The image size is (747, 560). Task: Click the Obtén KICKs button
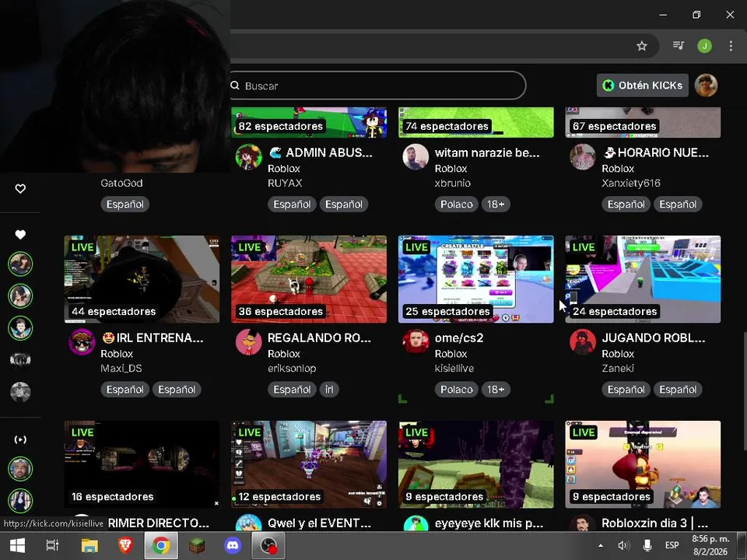643,86
